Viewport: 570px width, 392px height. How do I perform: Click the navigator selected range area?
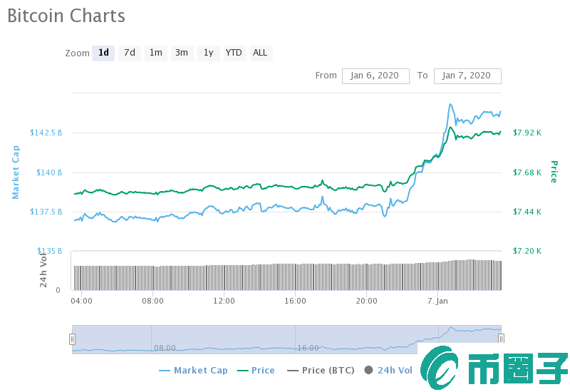[286, 339]
